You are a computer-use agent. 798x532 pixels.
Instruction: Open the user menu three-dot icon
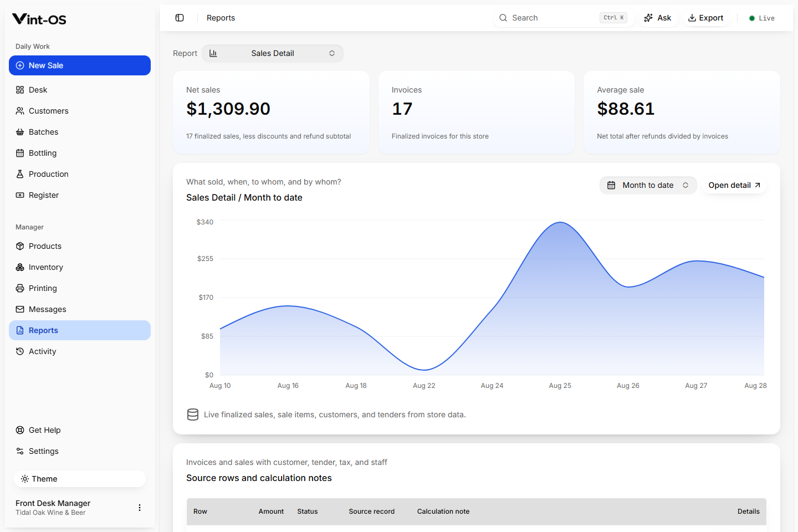pyautogui.click(x=140, y=508)
